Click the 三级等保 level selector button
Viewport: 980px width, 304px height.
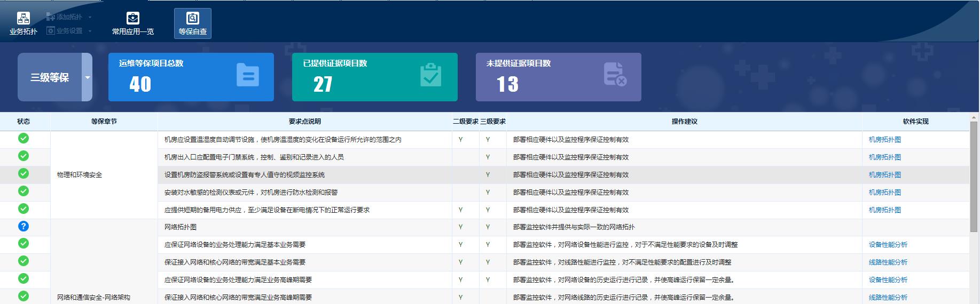pyautogui.click(x=50, y=77)
